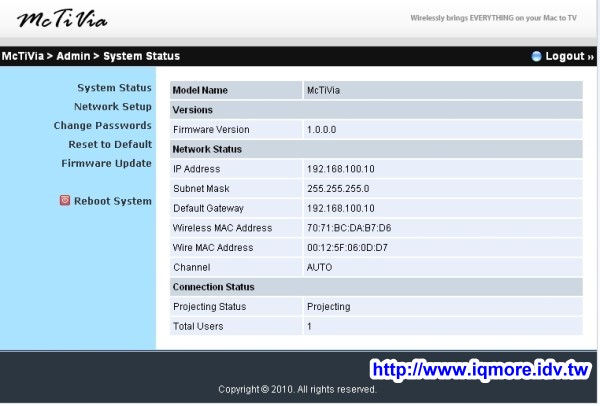Click System Status in the breadcrumb
Screen dimensions: 600x406
click(x=142, y=56)
